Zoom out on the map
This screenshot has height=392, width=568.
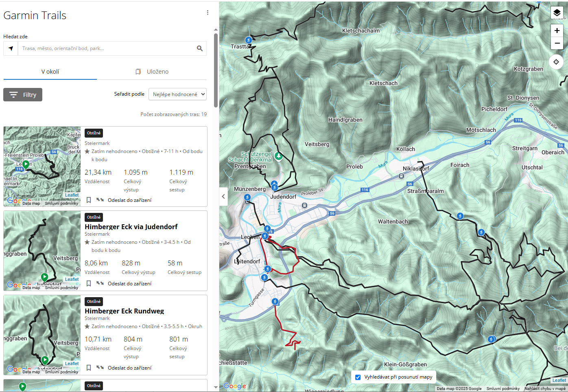coord(557,43)
